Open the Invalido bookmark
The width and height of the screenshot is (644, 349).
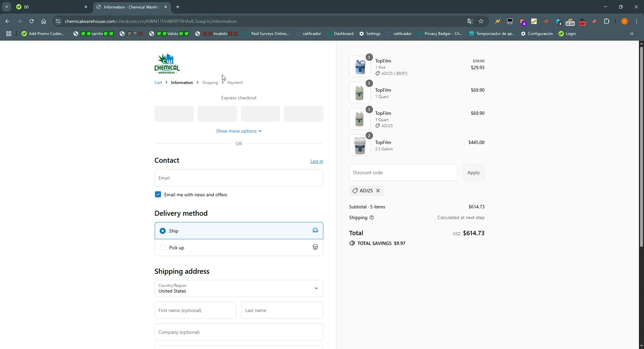click(x=216, y=33)
